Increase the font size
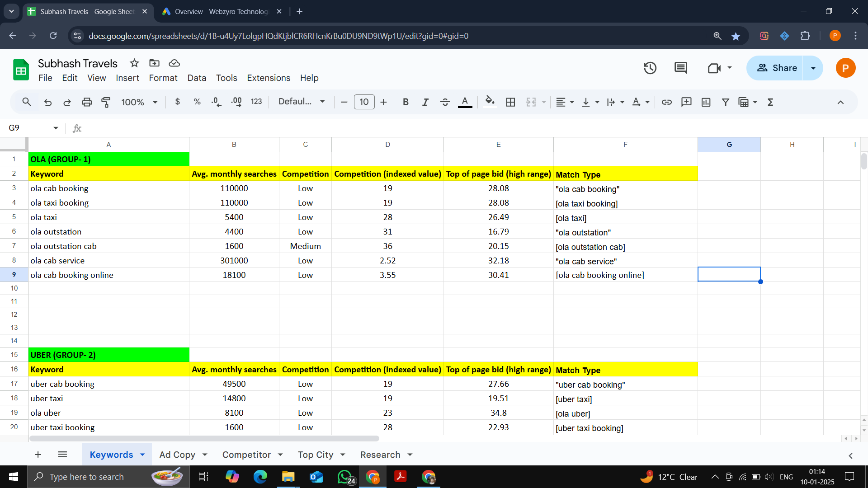Viewport: 868px width, 488px height. click(x=383, y=102)
